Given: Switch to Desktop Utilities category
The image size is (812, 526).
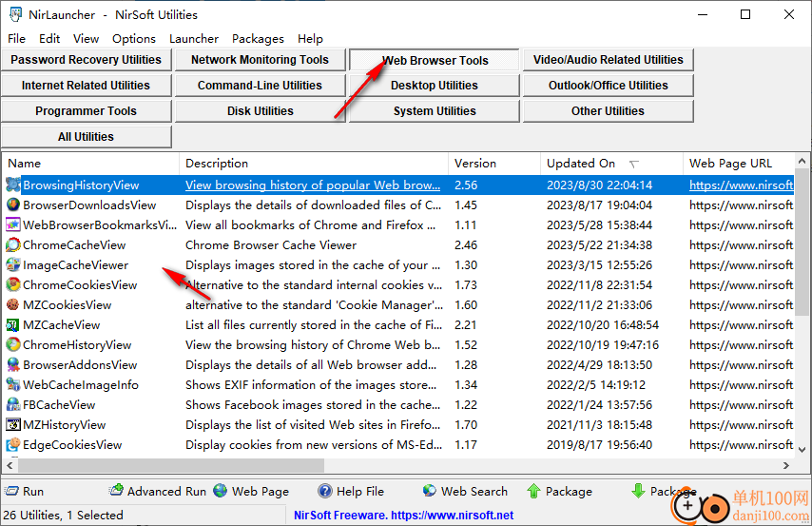Looking at the screenshot, I should point(434,86).
